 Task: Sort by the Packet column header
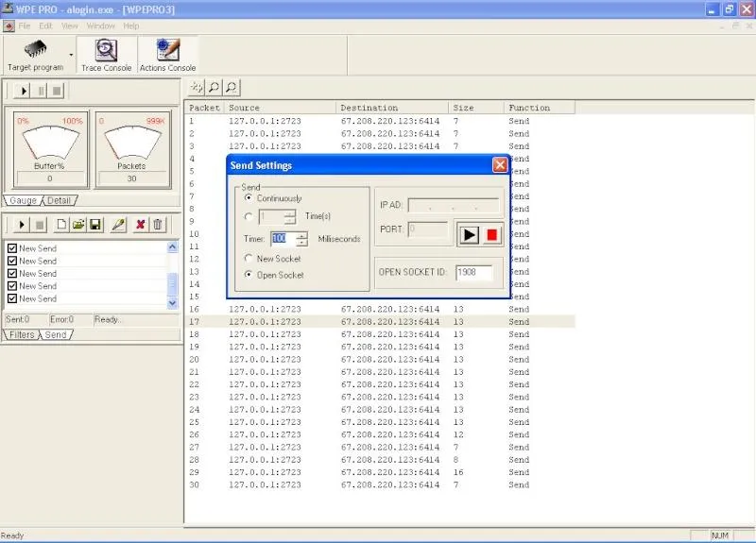coord(204,108)
